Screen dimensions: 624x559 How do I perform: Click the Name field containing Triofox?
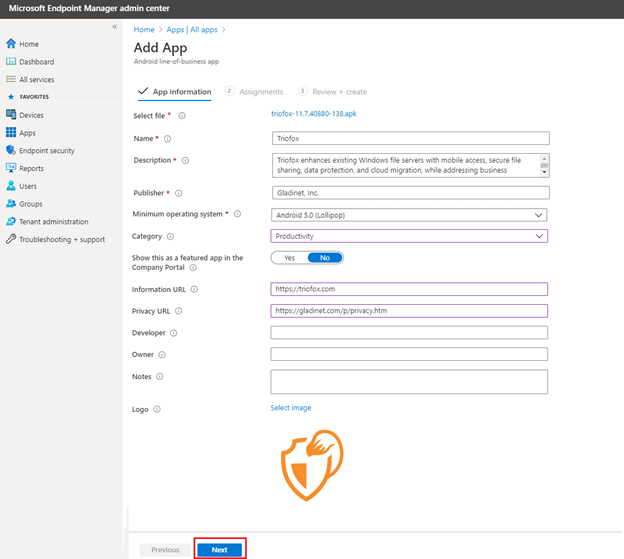(x=411, y=138)
